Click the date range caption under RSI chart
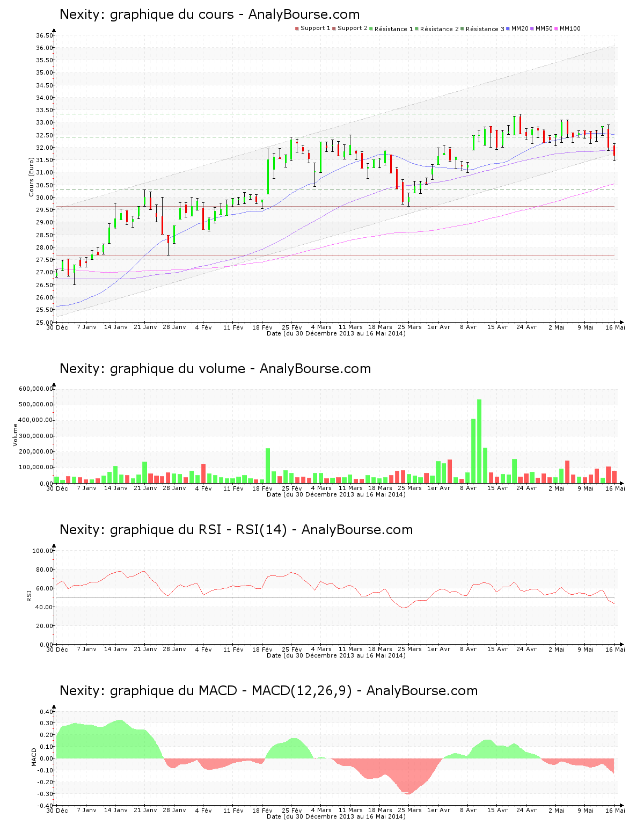 [x=336, y=655]
